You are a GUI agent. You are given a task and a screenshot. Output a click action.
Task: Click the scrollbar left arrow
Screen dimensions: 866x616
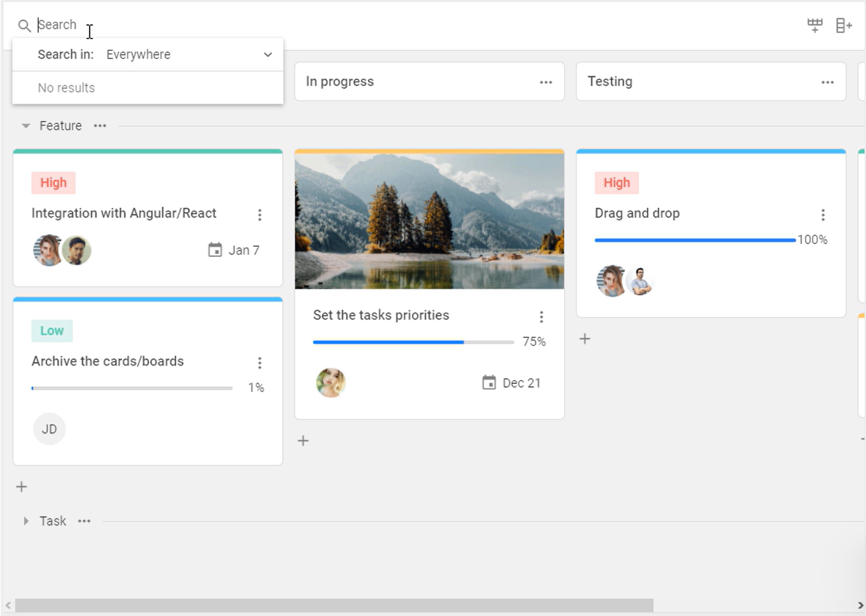[8, 606]
